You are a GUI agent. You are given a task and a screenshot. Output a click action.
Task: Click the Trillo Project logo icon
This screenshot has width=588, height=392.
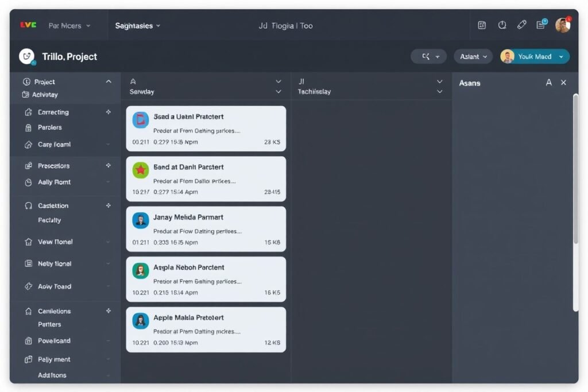tap(27, 57)
